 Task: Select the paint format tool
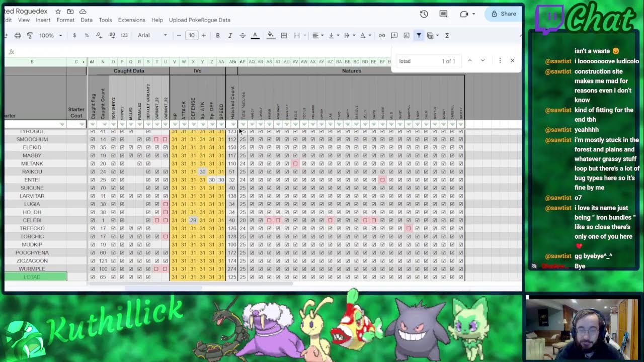(x=30, y=35)
